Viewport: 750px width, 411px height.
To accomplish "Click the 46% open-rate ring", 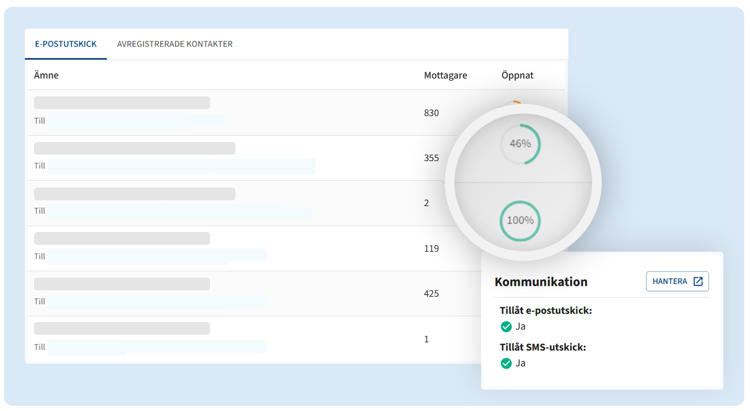I will click(x=520, y=144).
